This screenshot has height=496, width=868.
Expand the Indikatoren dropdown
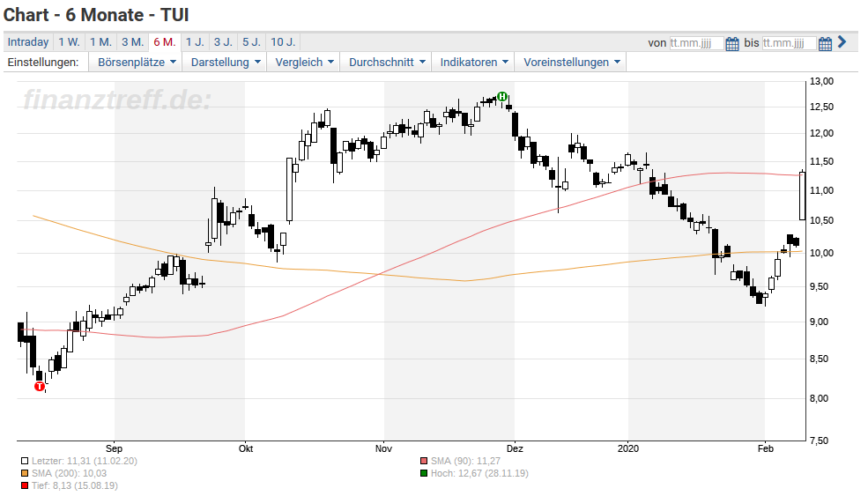474,62
